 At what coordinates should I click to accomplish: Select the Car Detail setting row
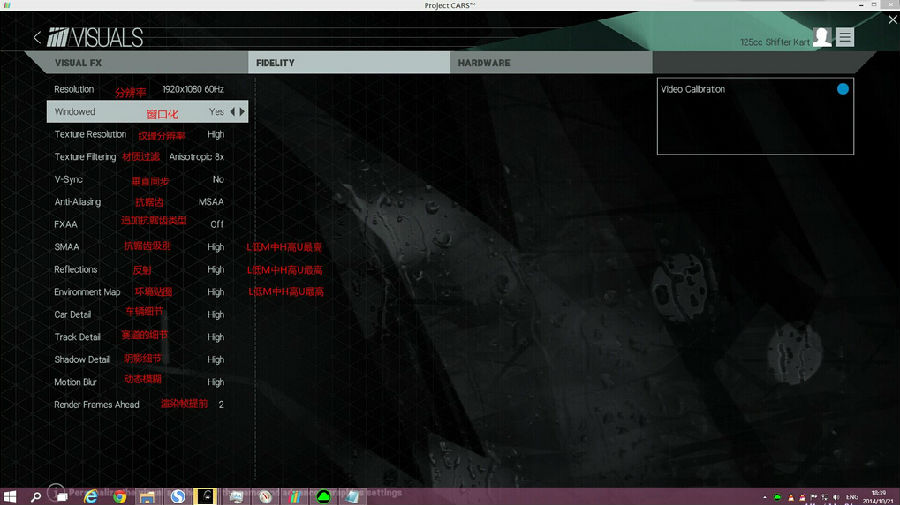click(148, 314)
